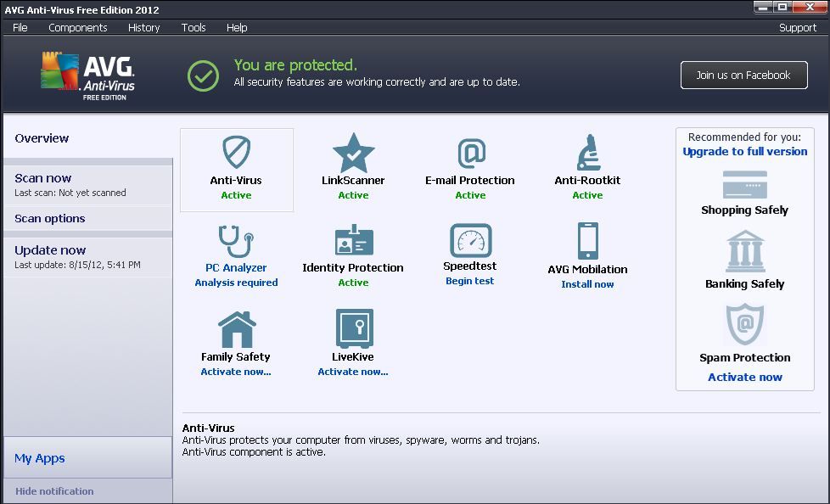Click the Active status under Anti-Virus
The height and width of the screenshot is (504, 830).
click(x=236, y=195)
